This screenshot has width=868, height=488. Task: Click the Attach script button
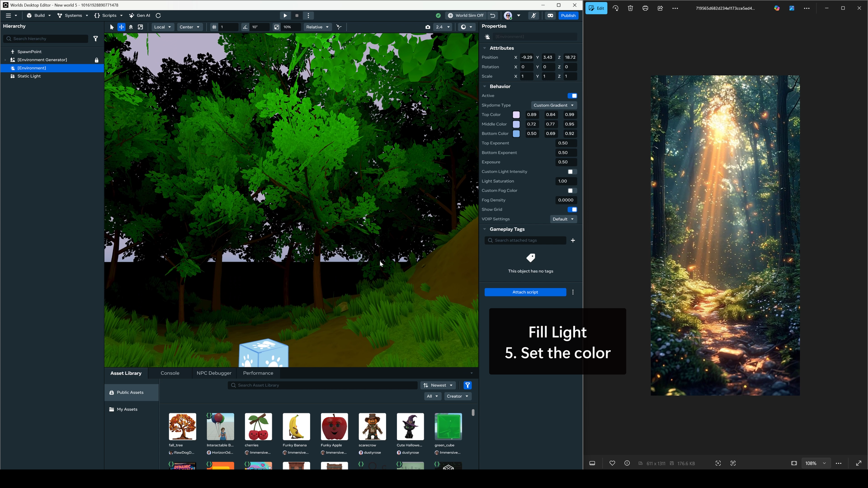[525, 292]
